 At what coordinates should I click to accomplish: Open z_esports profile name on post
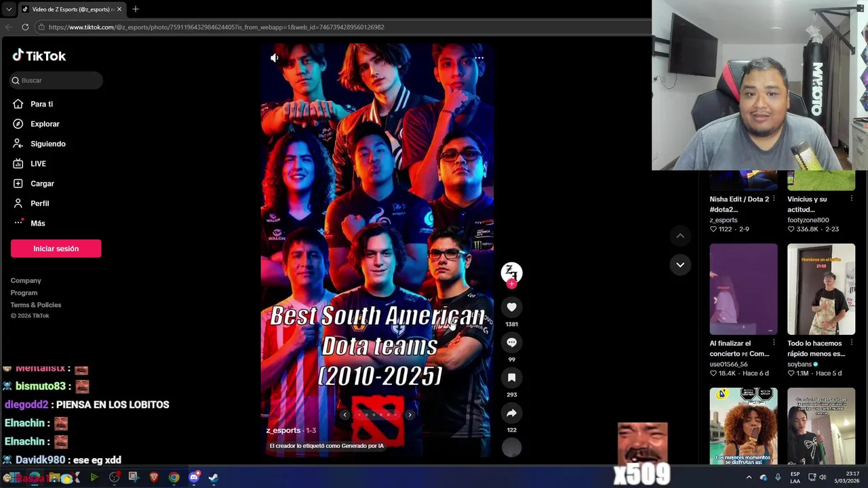[283, 430]
